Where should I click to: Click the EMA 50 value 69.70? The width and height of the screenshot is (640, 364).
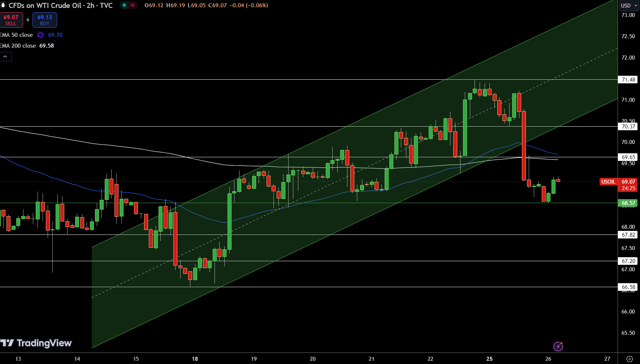(55, 35)
